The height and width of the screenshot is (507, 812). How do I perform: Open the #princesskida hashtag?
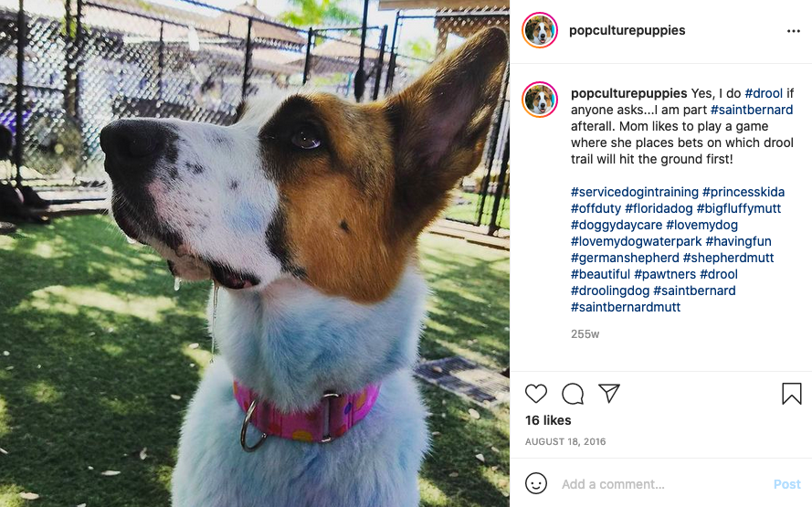(x=743, y=192)
